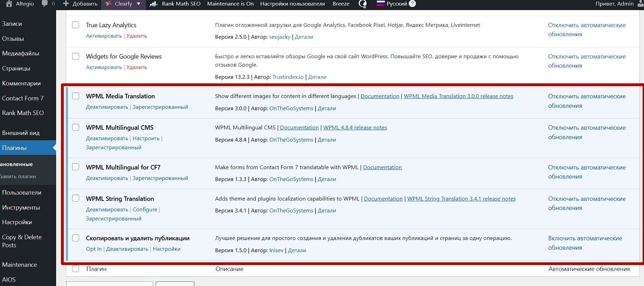The width and height of the screenshot is (644, 286).
Task: Go to Внешний вид in the sidebar menu
Action: 21,133
